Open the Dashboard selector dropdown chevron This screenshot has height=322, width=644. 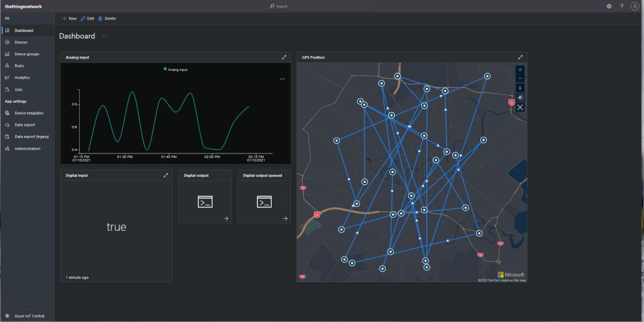104,36
